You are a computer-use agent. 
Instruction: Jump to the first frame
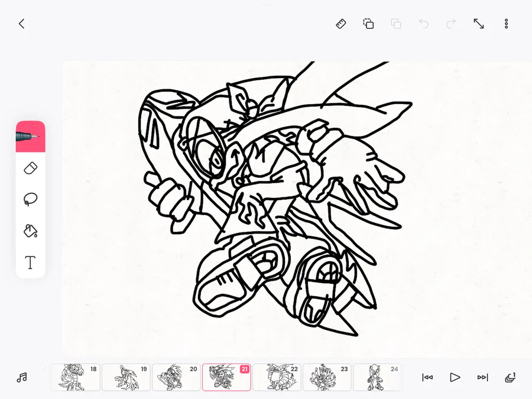[427, 377]
